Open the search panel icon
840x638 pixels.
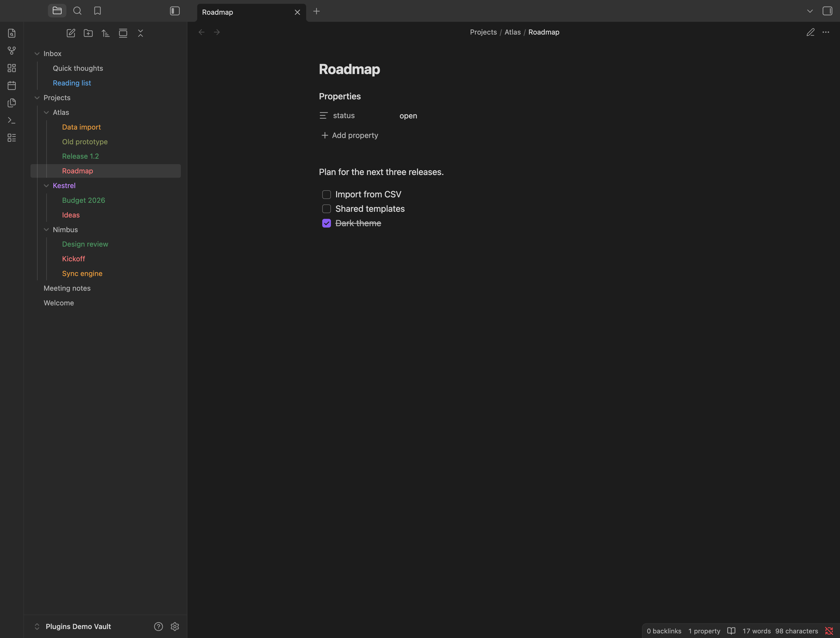pos(77,11)
